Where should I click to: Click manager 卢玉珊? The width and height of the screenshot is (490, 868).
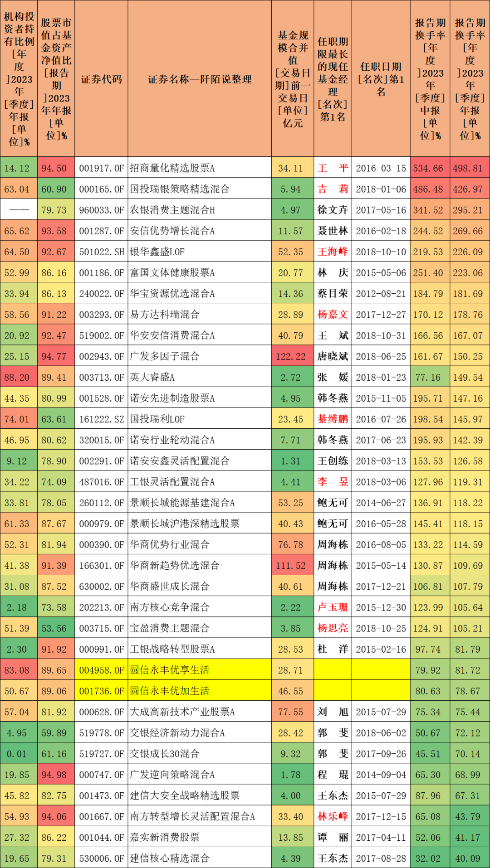coord(333,607)
